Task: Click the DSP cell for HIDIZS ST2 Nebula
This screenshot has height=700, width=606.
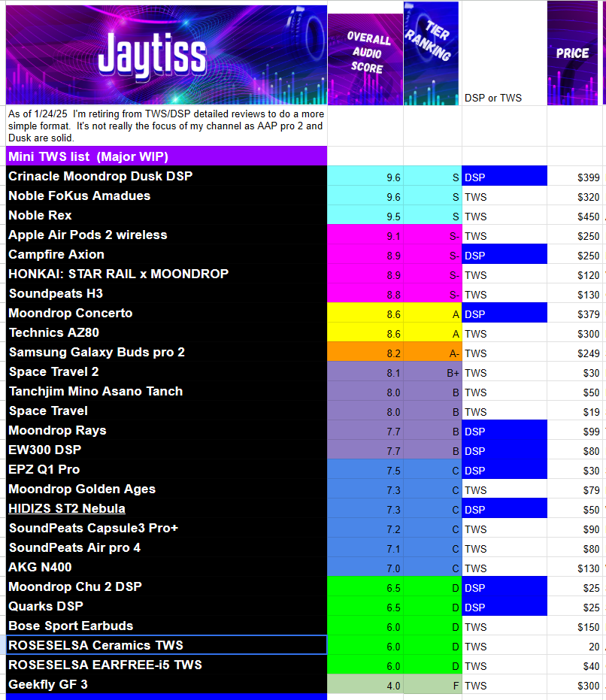Action: (x=504, y=508)
